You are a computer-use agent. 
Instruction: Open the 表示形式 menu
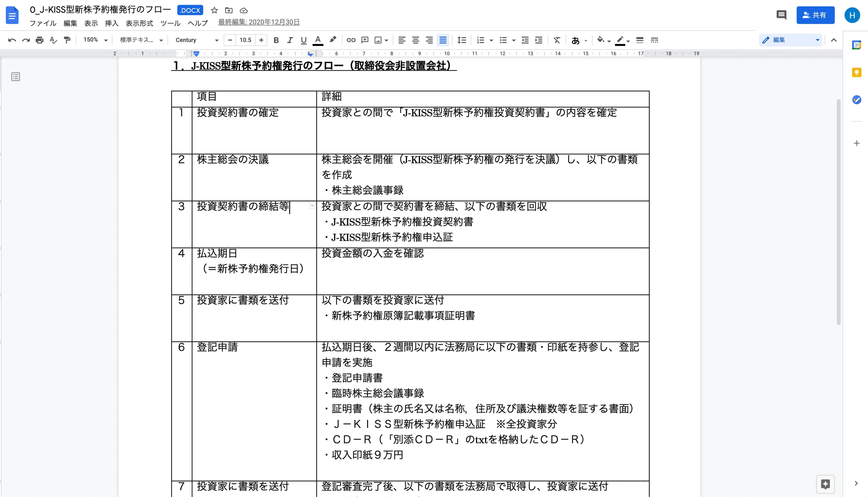139,23
